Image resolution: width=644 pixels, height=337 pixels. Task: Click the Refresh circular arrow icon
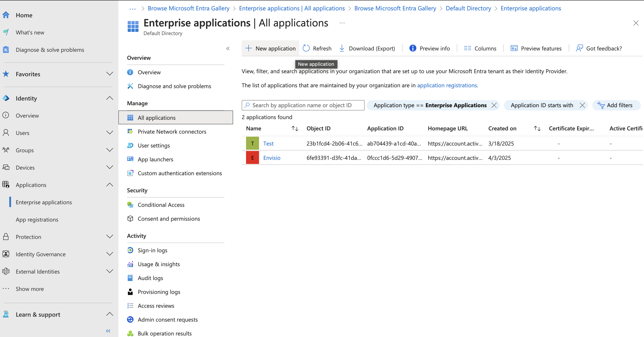click(x=306, y=48)
